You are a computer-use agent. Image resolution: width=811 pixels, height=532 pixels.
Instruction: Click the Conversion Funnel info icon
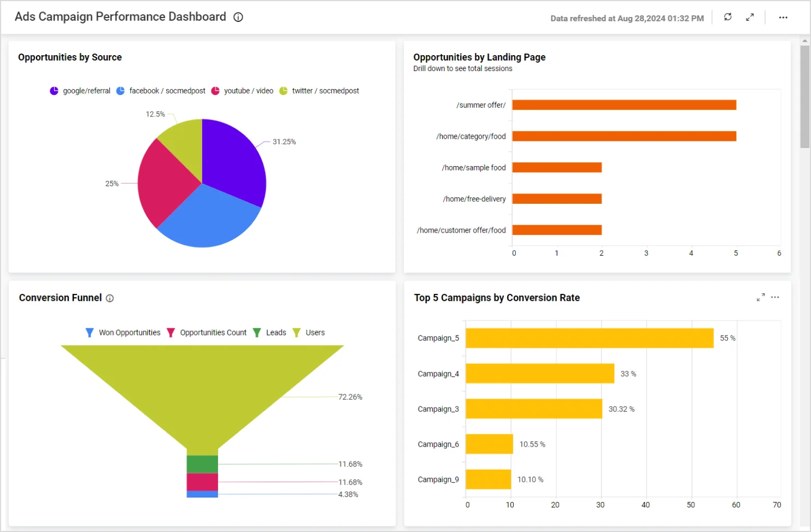(110, 298)
